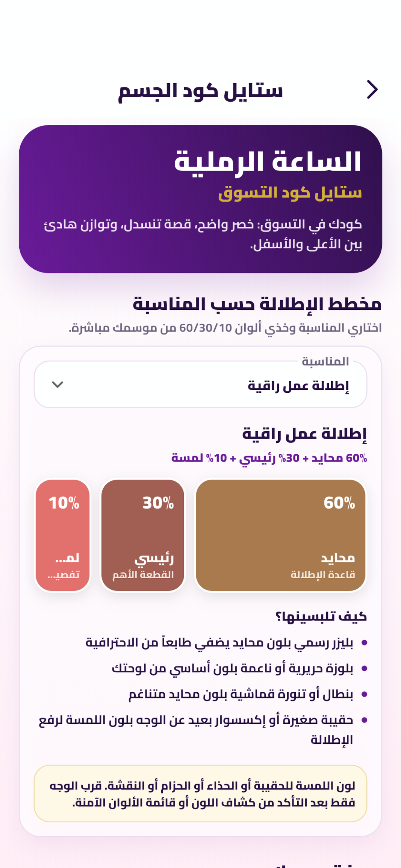Tap the yellow لون اللمسة tip note
Image resolution: width=401 pixels, height=868 pixels.
[x=200, y=793]
